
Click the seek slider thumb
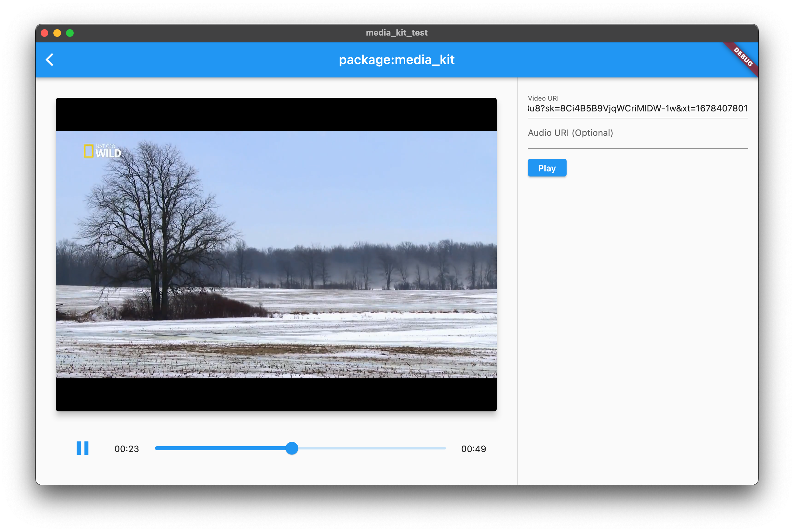coord(292,448)
